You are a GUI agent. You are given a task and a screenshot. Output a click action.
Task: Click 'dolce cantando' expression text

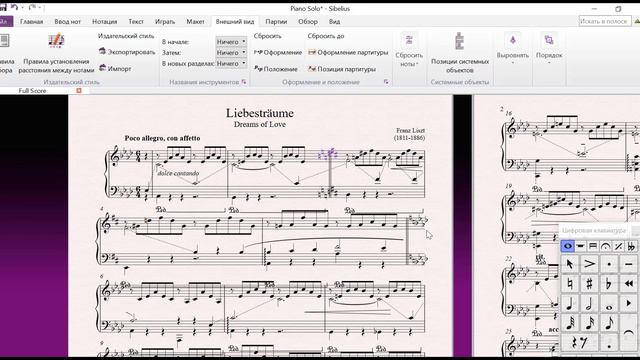[x=178, y=173]
